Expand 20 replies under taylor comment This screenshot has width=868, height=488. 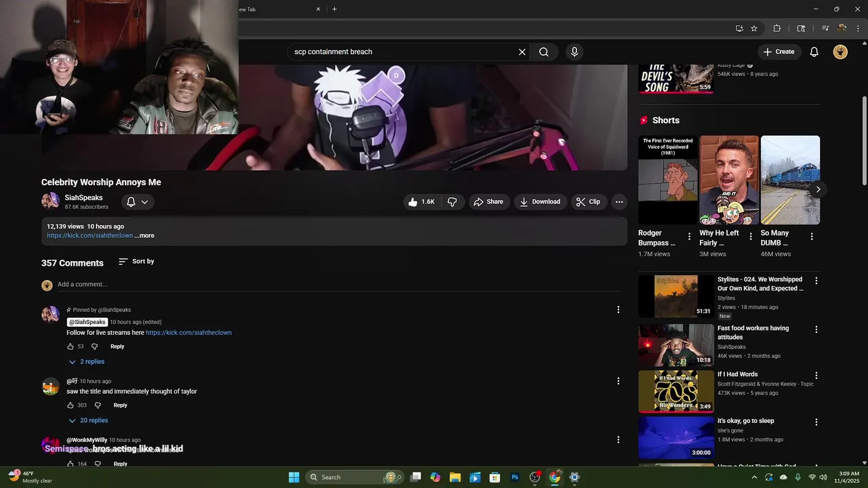point(88,420)
